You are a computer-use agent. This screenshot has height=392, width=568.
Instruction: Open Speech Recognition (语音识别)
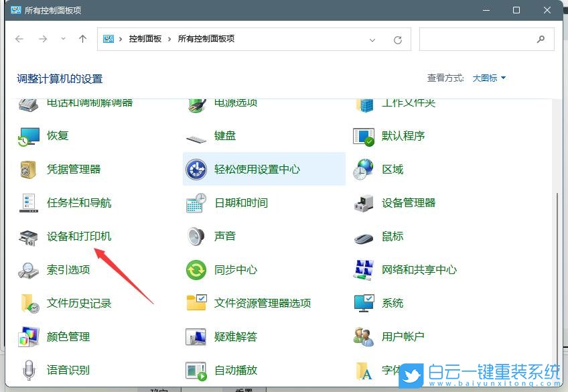[70, 371]
